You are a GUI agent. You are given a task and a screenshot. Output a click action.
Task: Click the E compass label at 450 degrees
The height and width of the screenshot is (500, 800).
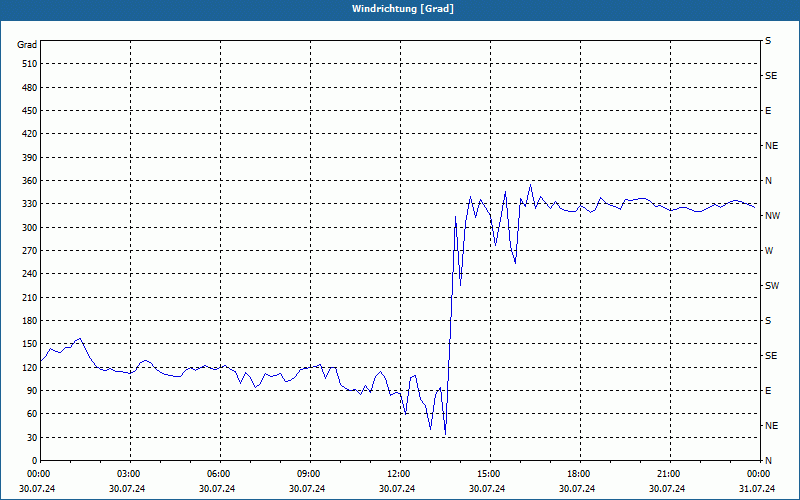pos(768,111)
